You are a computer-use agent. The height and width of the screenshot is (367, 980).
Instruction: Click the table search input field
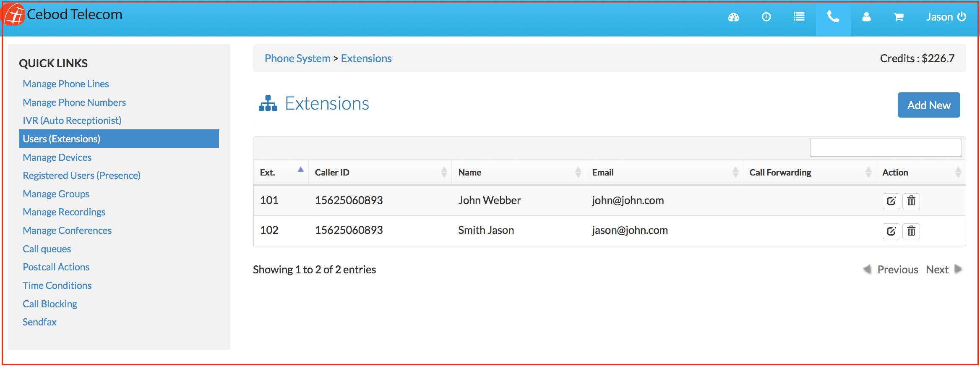pos(886,148)
